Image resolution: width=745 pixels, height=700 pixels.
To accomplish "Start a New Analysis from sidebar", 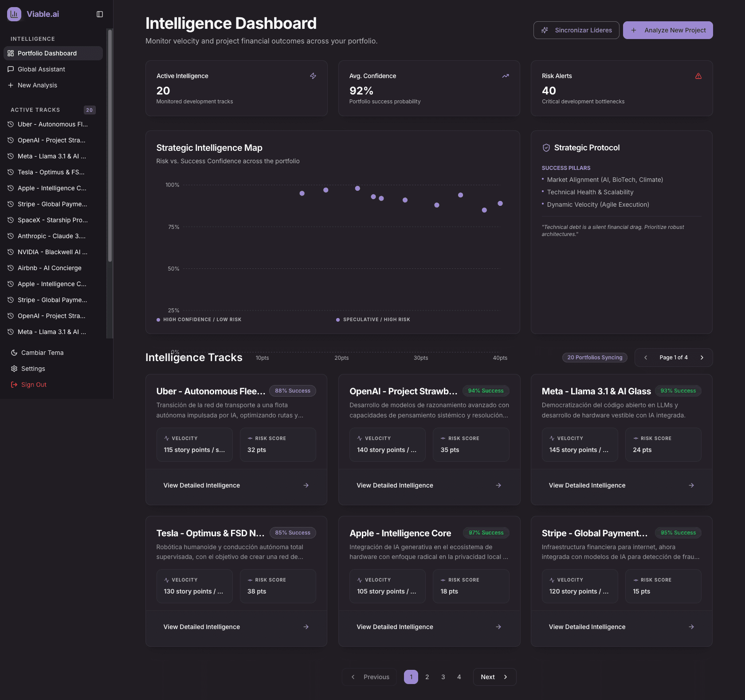I will coord(53,85).
